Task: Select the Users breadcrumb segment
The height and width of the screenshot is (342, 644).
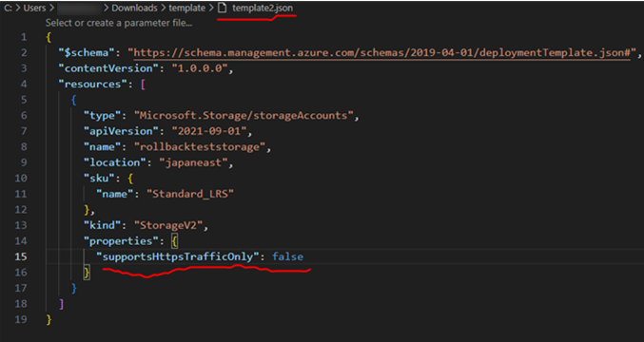Action: point(34,8)
